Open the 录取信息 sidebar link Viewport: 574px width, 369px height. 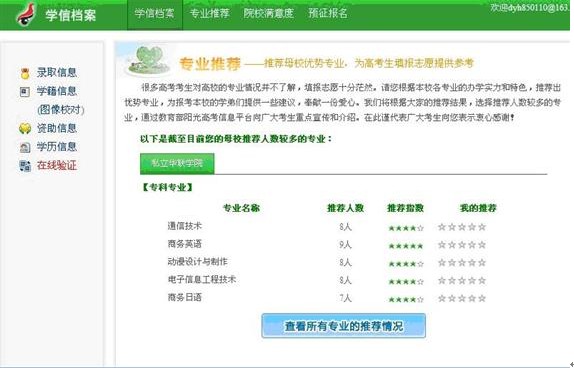pyautogui.click(x=57, y=72)
